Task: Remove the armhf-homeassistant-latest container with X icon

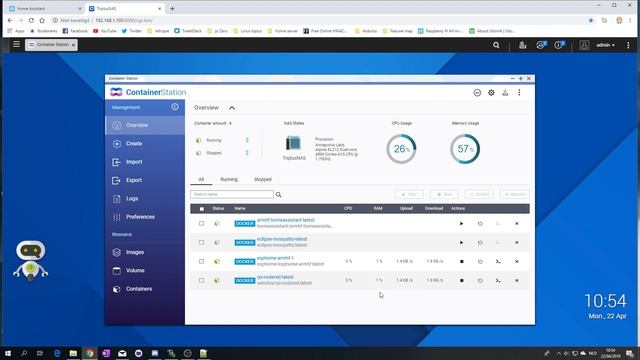Action: (517, 224)
